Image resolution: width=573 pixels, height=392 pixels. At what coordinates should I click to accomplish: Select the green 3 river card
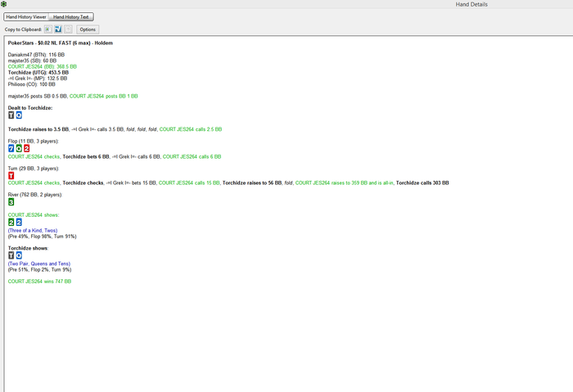[x=11, y=202]
